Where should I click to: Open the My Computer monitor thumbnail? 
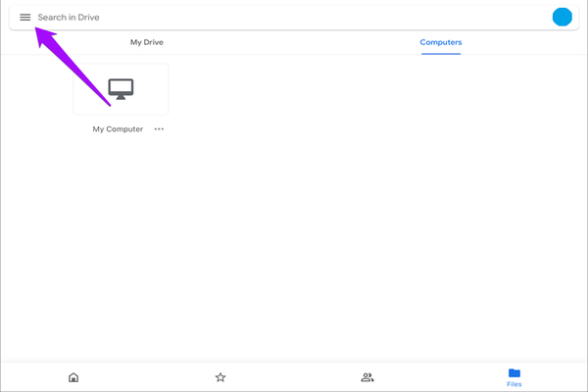121,89
